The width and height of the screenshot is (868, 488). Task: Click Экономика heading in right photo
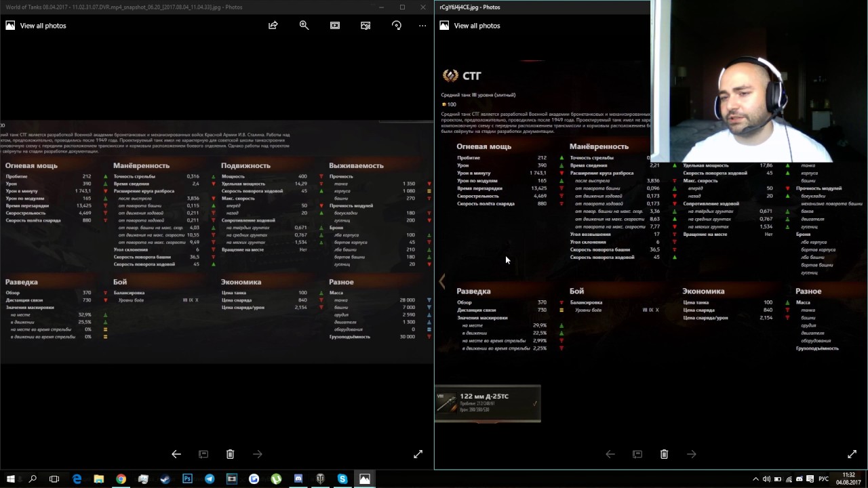(703, 291)
